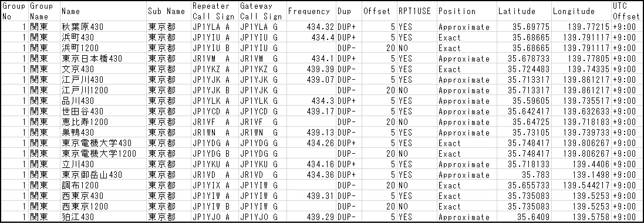Select the 秋葉原430 name cell
The height and width of the screenshot is (223, 644).
click(x=103, y=27)
